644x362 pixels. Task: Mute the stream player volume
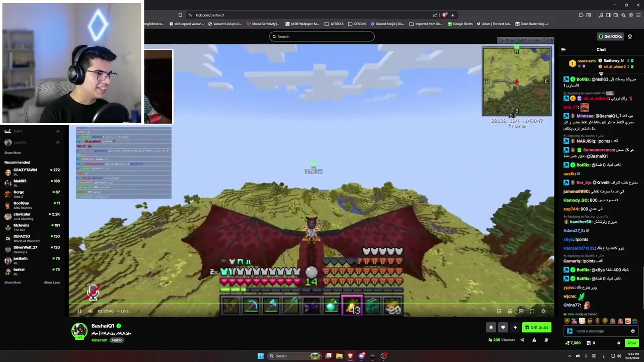click(91, 311)
